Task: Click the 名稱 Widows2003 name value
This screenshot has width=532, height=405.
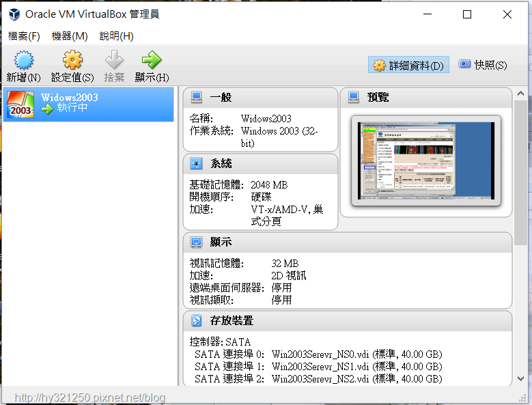Action: pos(266,119)
